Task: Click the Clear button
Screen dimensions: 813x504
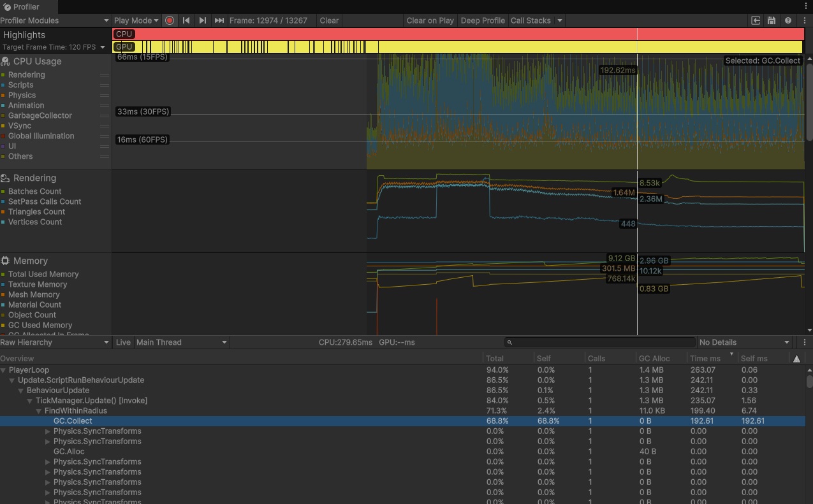Action: (329, 20)
